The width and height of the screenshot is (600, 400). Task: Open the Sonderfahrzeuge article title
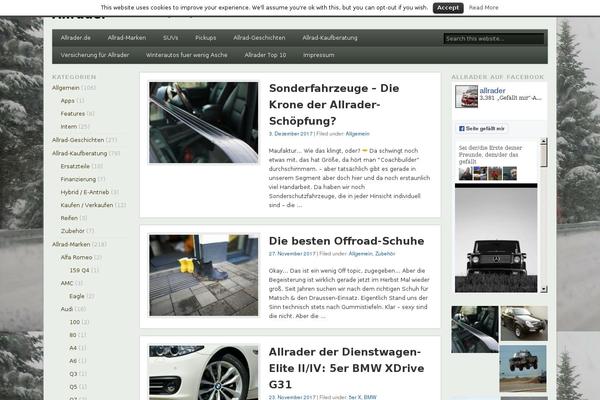click(334, 104)
